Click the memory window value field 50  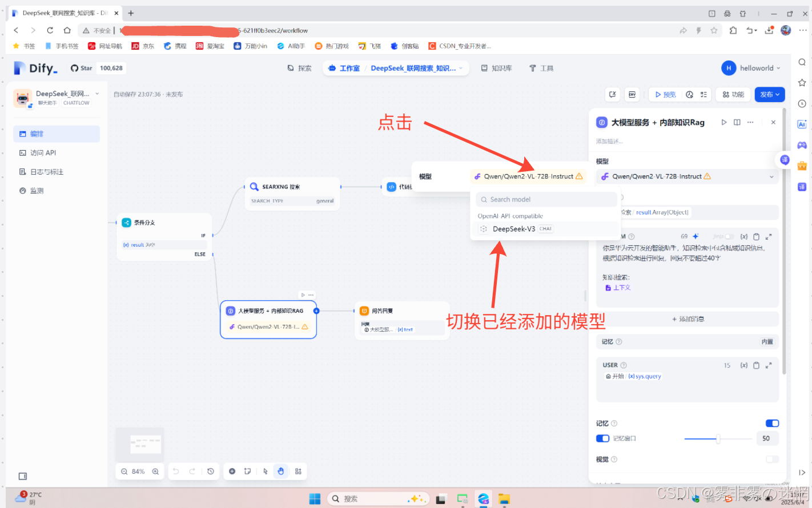click(x=767, y=438)
